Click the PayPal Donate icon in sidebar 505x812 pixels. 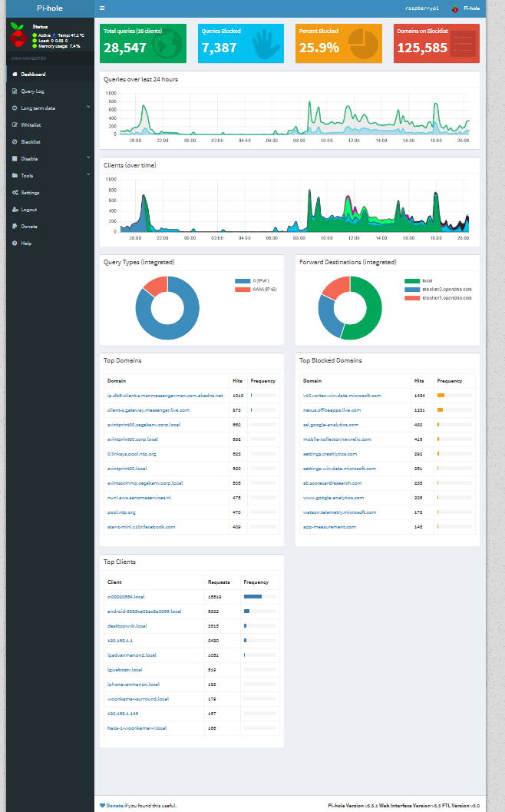pyautogui.click(x=15, y=227)
